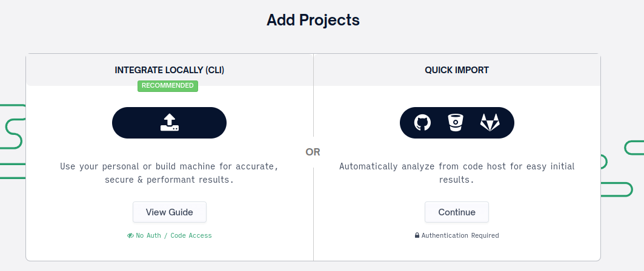
Task: Click the Bitbucket bucket icon
Action: click(456, 123)
